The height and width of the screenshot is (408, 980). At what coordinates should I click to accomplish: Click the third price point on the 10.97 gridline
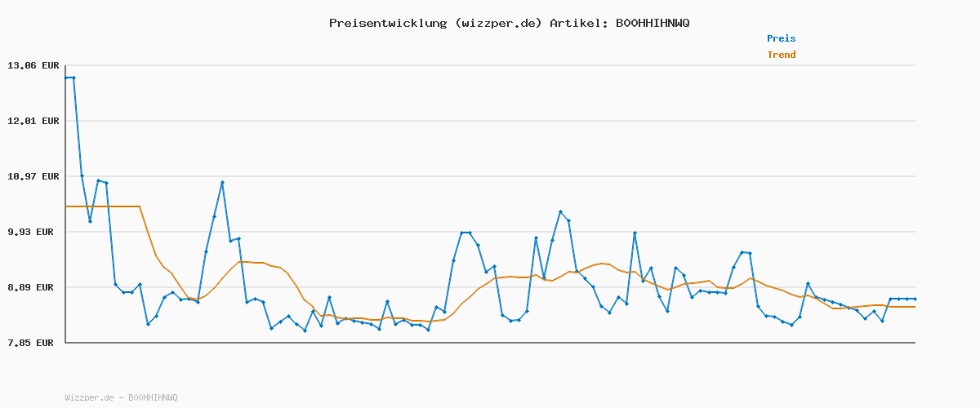82,176
